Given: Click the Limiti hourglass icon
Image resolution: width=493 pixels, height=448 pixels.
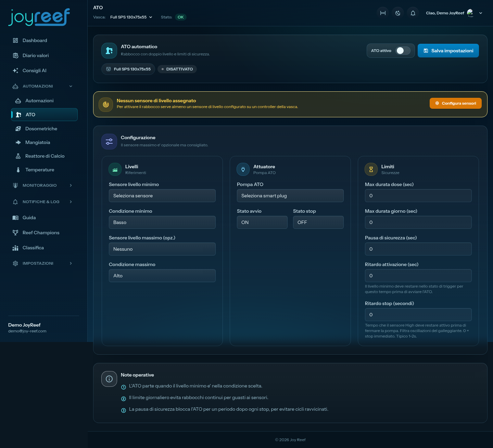Looking at the screenshot, I should (371, 169).
